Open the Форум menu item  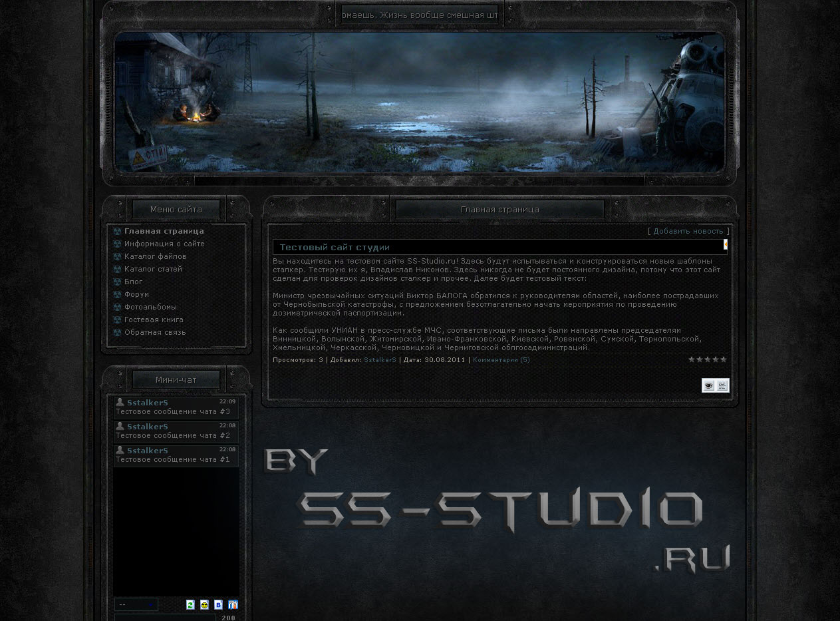136,294
